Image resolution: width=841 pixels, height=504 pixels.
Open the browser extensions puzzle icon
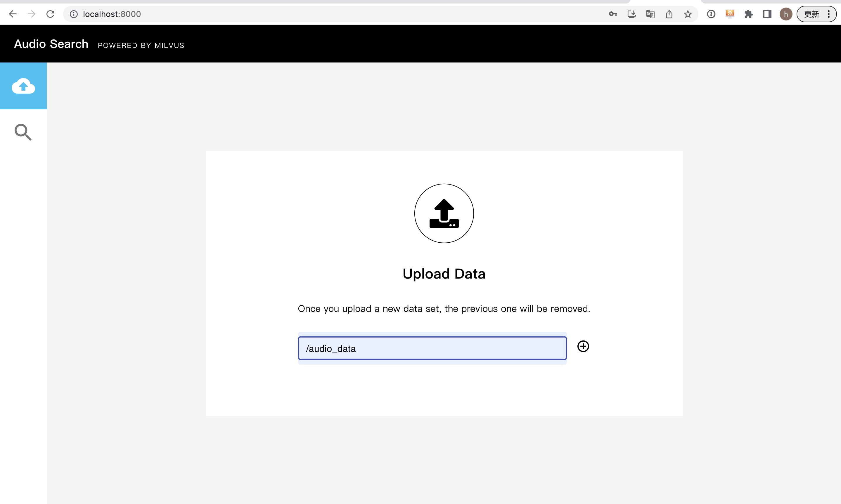[x=748, y=14]
